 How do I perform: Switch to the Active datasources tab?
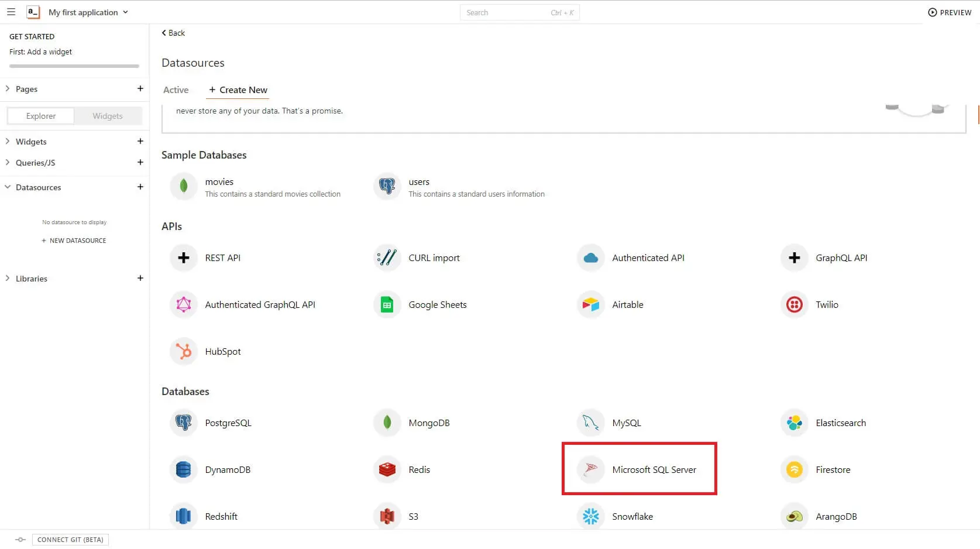tap(176, 90)
